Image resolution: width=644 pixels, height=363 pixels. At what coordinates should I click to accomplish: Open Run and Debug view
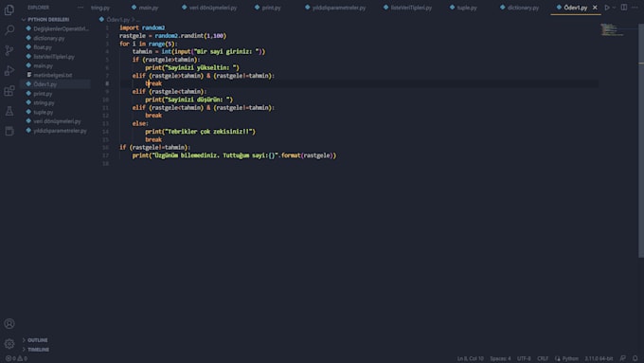pos(9,70)
